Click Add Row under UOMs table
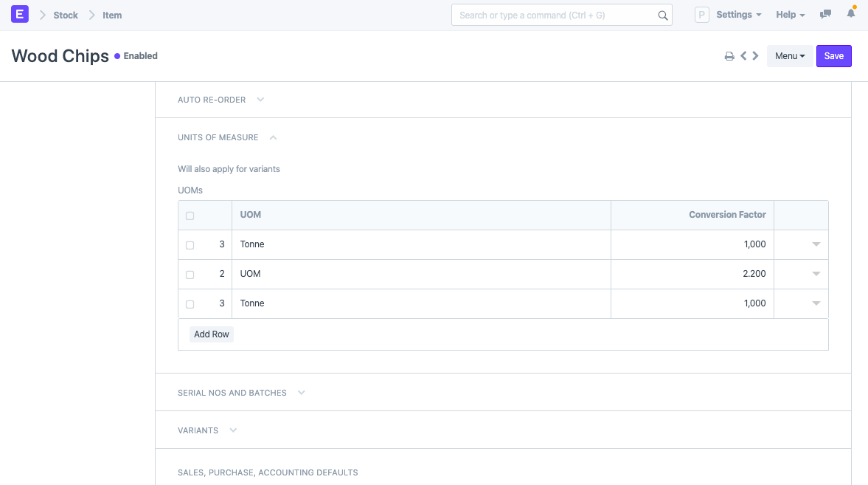 [211, 334]
